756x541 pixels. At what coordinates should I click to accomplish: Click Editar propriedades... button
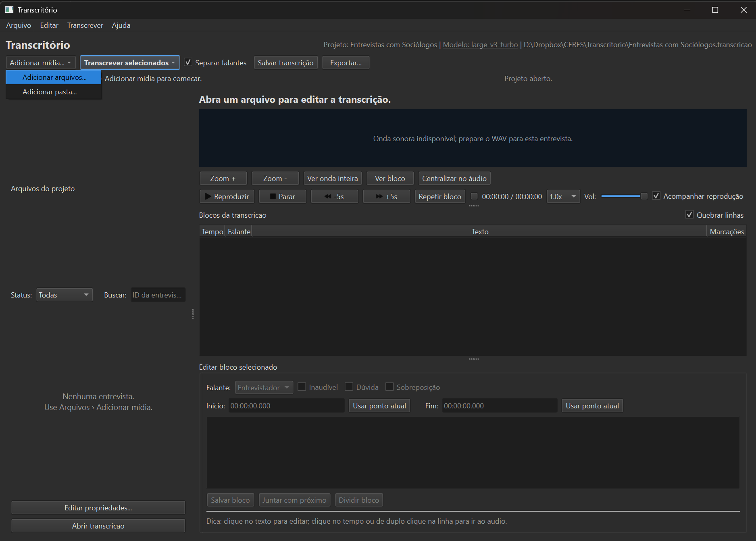[x=98, y=508]
